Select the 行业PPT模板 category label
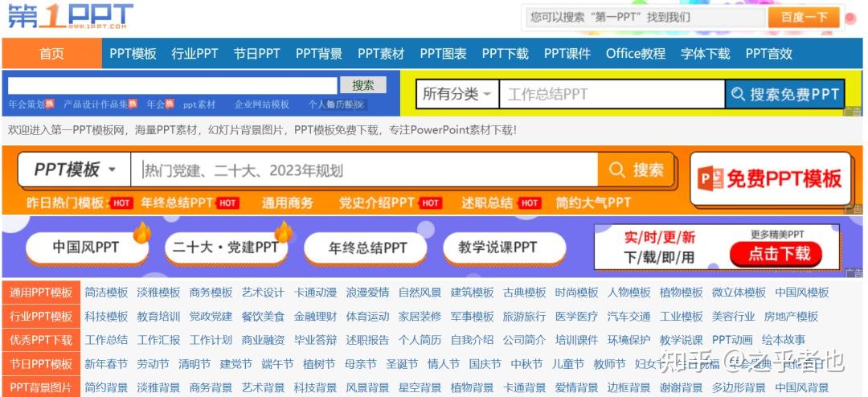This screenshot has width=868, height=397. tap(41, 316)
